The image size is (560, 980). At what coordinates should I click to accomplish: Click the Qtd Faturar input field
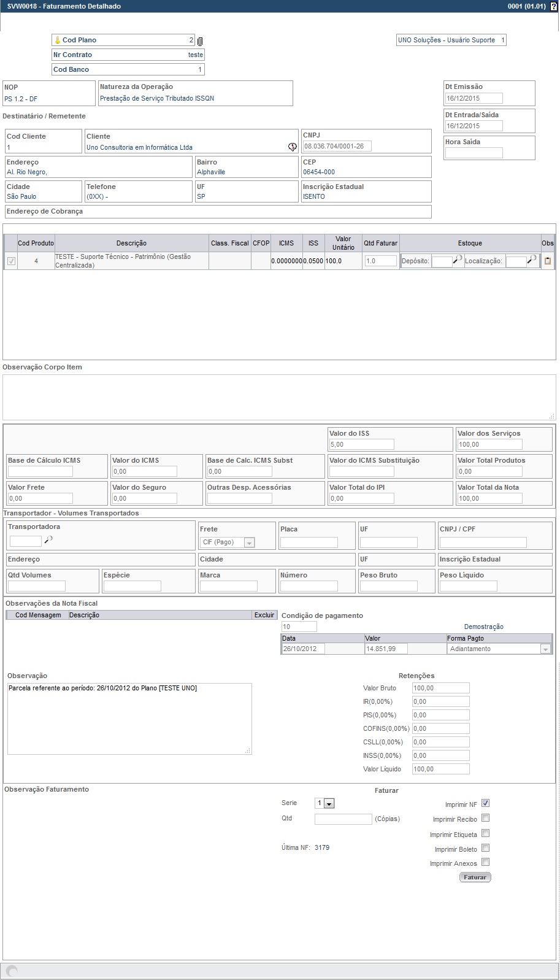(380, 261)
